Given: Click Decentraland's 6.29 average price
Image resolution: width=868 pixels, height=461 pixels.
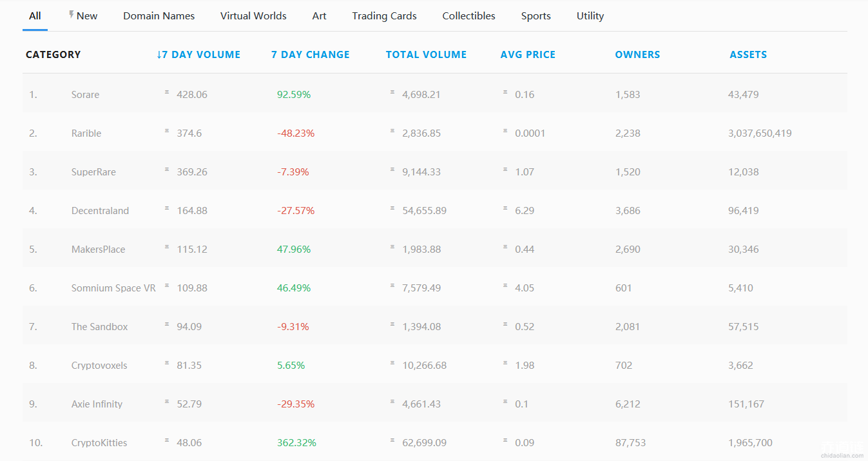Looking at the screenshot, I should [x=525, y=211].
